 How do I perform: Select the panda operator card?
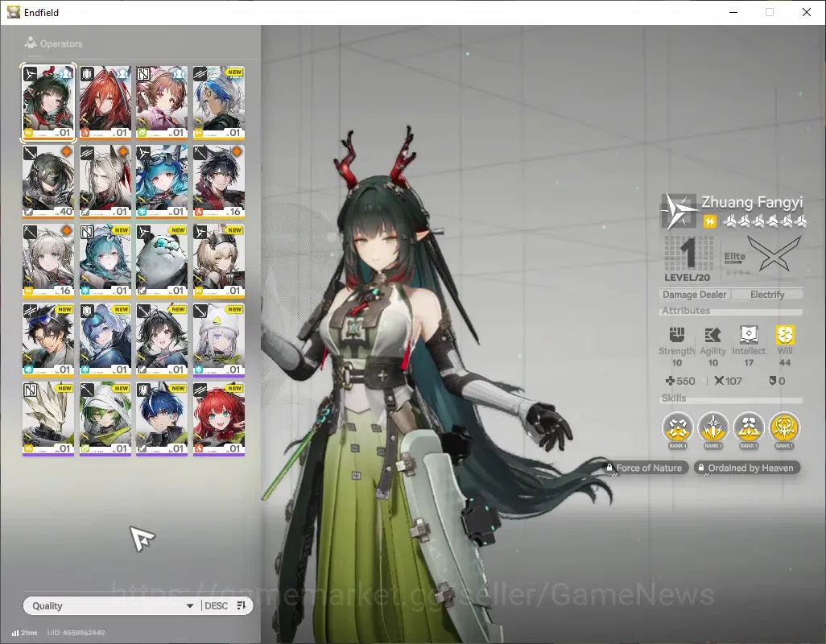162,261
